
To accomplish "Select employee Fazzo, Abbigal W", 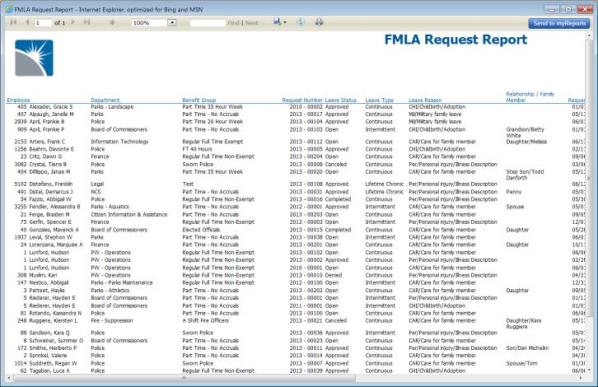I will tap(50, 199).
